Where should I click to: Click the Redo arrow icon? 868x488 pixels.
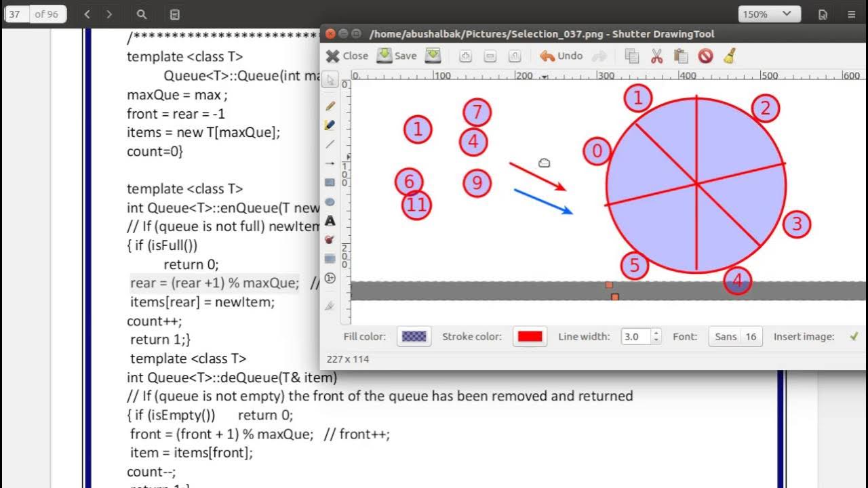(599, 56)
